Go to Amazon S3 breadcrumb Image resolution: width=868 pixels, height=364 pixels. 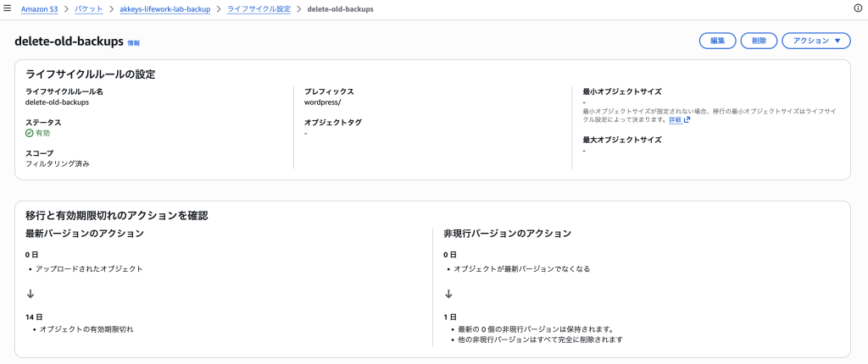[x=40, y=8]
